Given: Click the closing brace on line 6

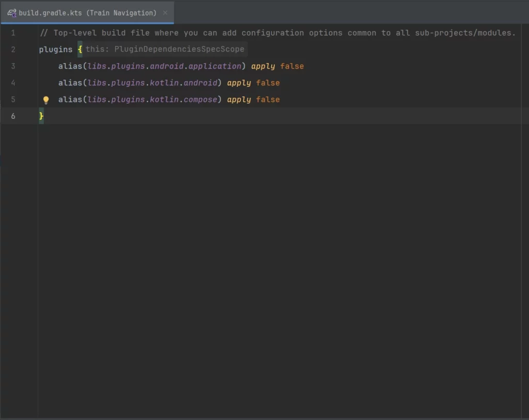Looking at the screenshot, I should pos(41,116).
